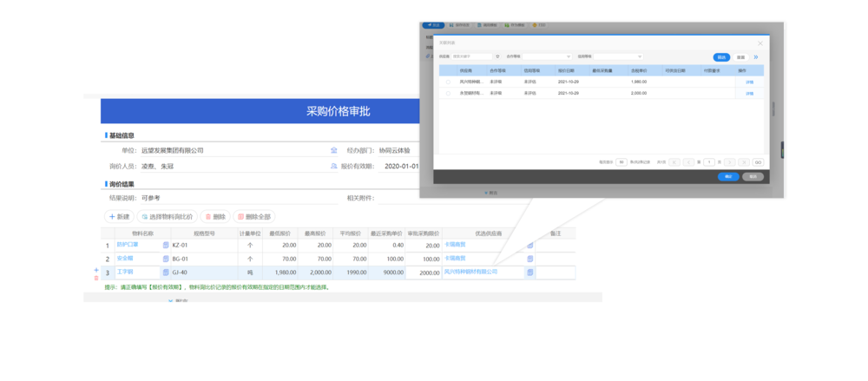Click icon right of supplier search field in popup
This screenshot has height=381, width=868.
[x=497, y=56]
